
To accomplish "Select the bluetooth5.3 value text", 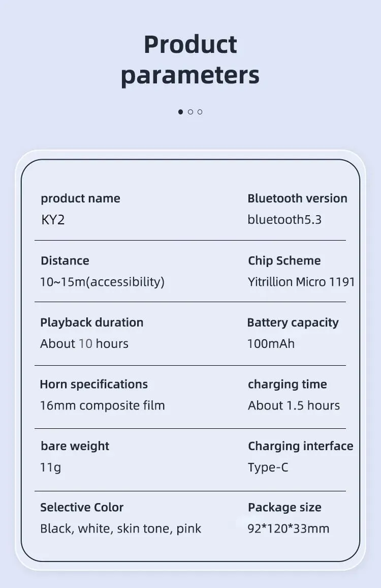I will tap(284, 220).
